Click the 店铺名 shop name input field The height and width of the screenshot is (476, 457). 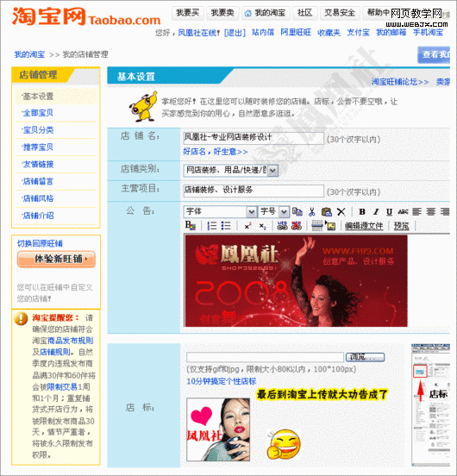(x=254, y=138)
